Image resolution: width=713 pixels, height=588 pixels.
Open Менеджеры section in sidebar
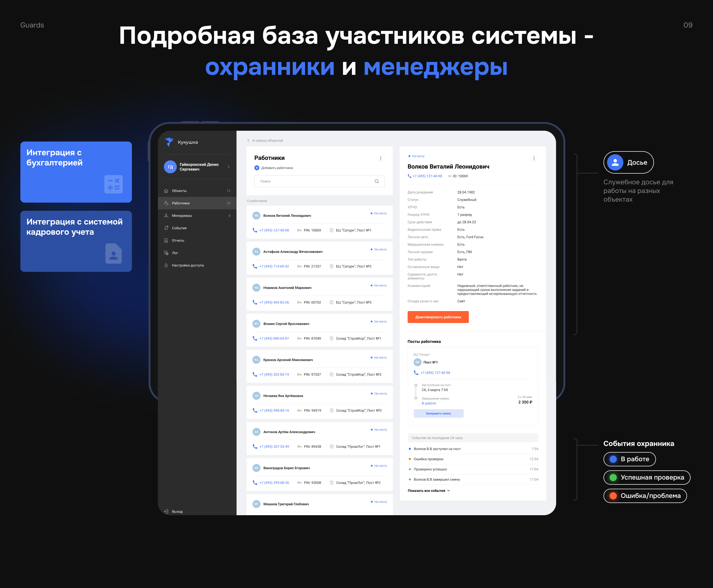point(182,216)
